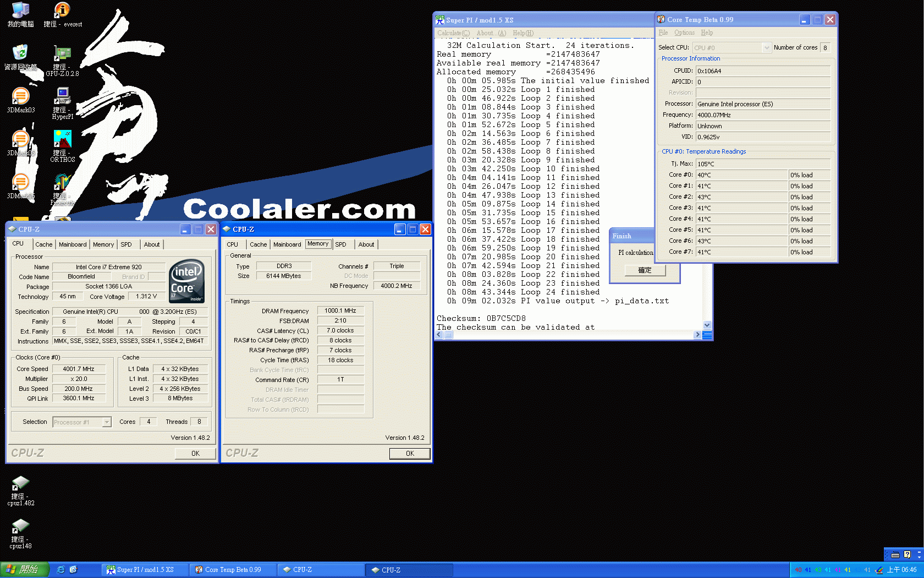Open the About tab in right CPU-Z window

click(x=366, y=244)
